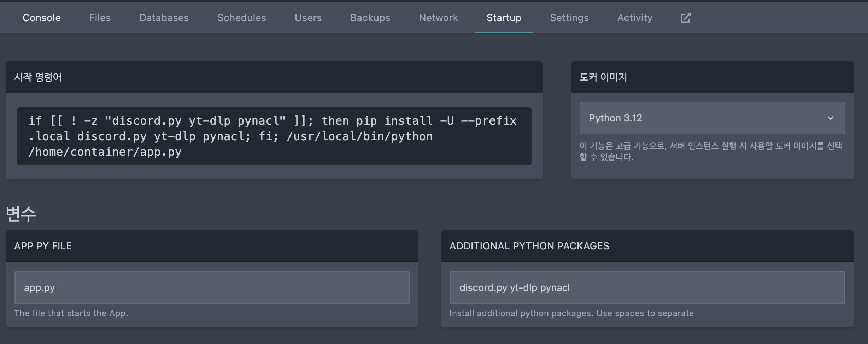Select the Startup tab
Image resolution: width=868 pixels, height=344 pixels.
(x=504, y=18)
